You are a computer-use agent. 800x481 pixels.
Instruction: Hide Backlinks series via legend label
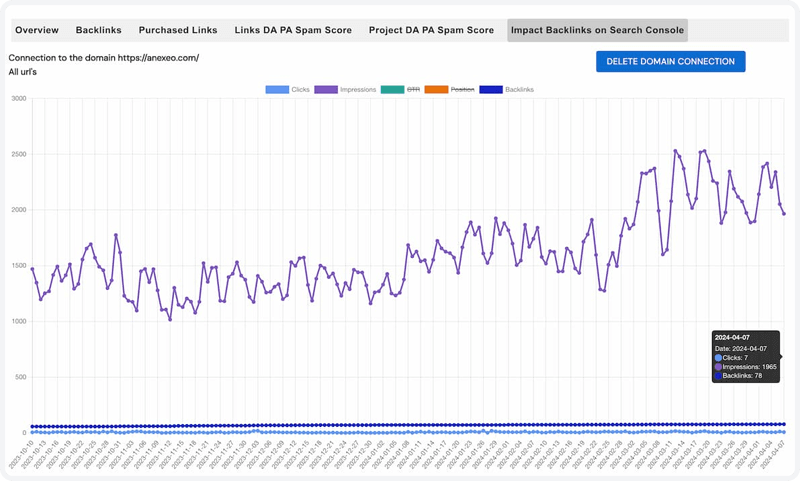(519, 89)
